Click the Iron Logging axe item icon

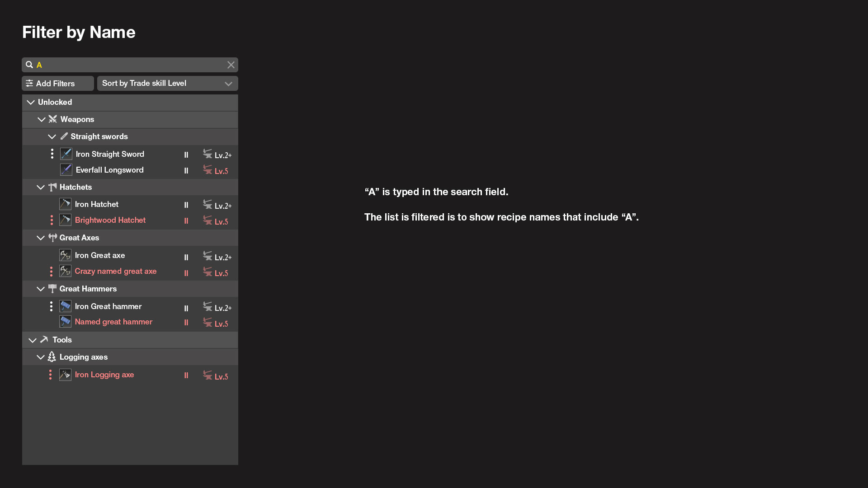coord(65,375)
